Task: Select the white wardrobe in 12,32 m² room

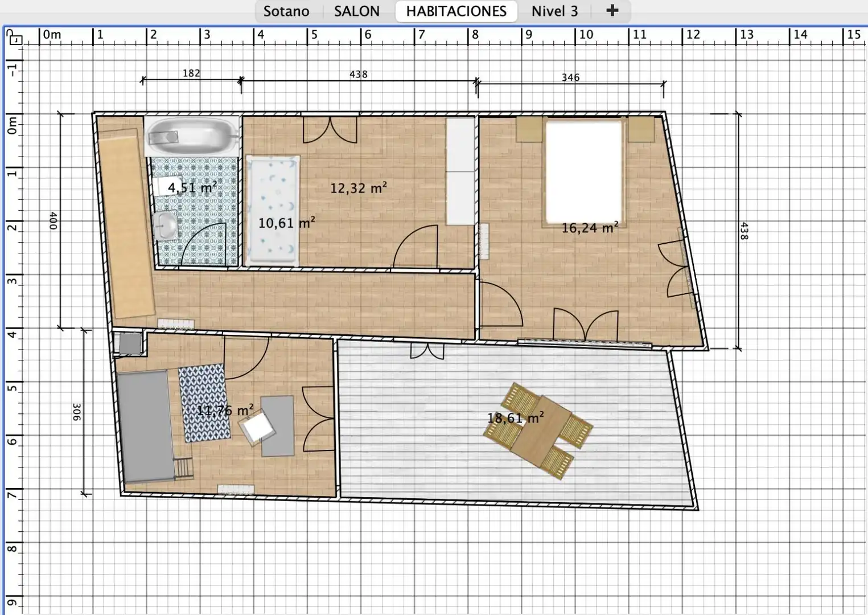Action: coord(460,171)
